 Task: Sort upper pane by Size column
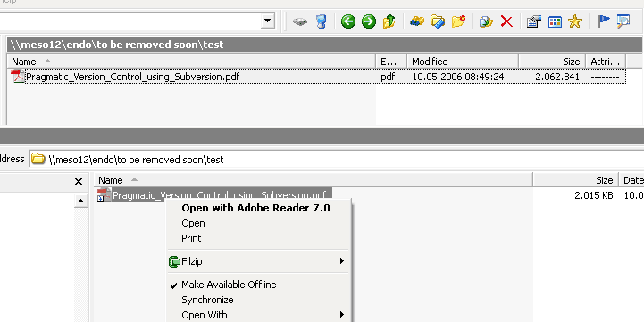[x=552, y=62]
